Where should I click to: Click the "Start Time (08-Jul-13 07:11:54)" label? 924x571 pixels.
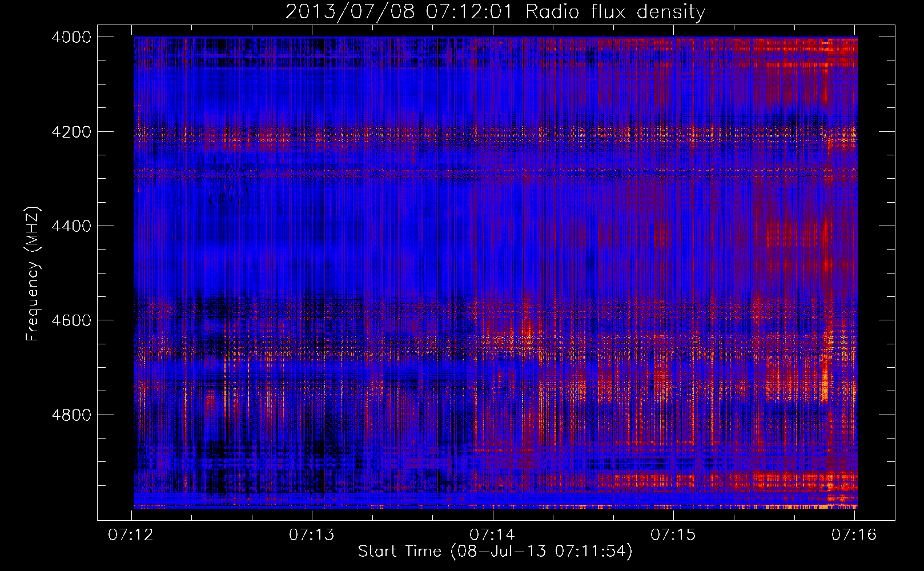495,552
